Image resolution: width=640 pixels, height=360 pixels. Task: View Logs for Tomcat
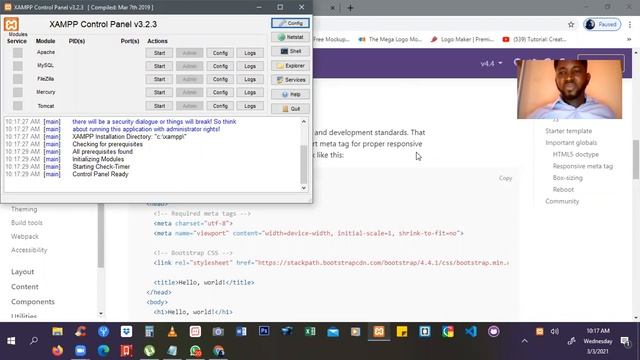250,106
